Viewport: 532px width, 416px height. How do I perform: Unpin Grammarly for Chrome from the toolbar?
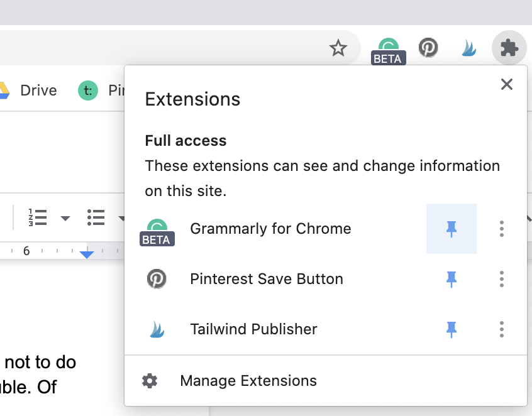tap(452, 229)
